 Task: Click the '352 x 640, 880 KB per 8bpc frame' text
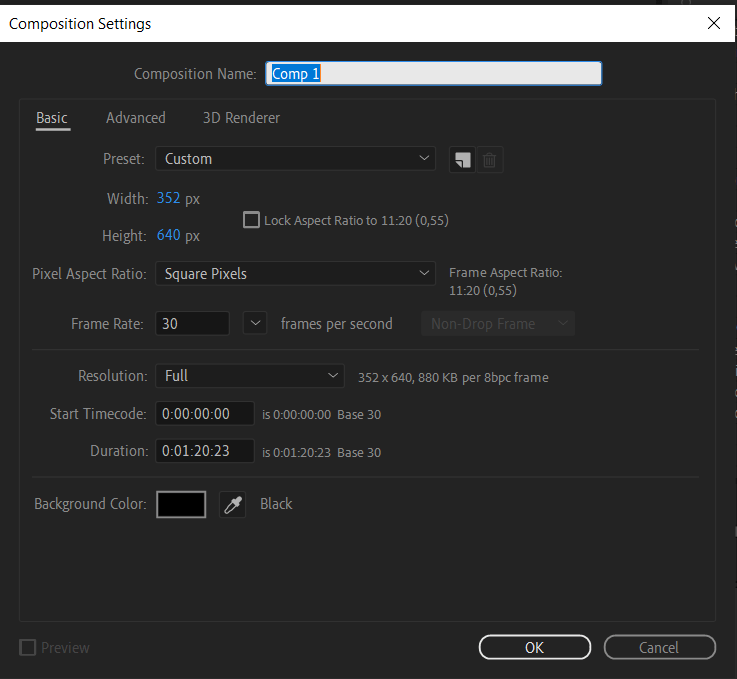pyautogui.click(x=453, y=377)
